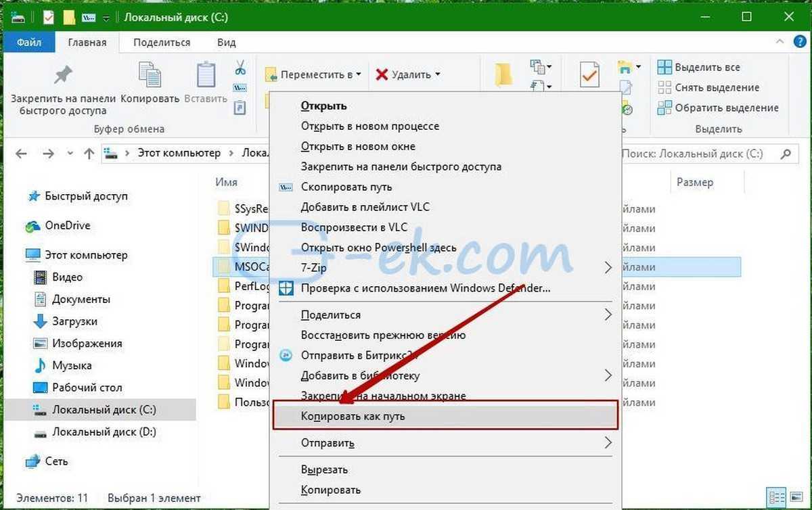The width and height of the screenshot is (812, 510).
Task: Open Изображения in the sidebar
Action: pos(87,344)
